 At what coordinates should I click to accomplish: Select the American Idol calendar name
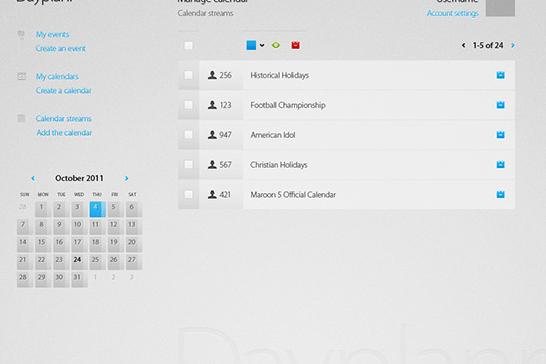273,135
